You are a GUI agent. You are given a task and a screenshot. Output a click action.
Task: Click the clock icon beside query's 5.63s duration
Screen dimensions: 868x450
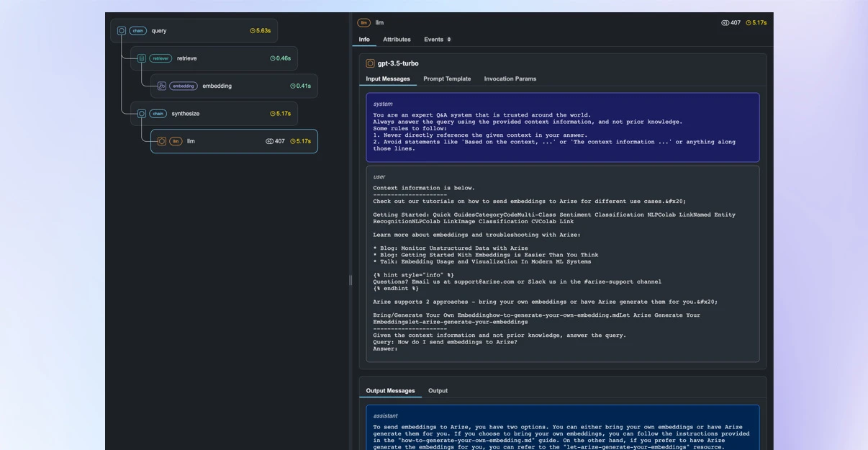click(253, 30)
